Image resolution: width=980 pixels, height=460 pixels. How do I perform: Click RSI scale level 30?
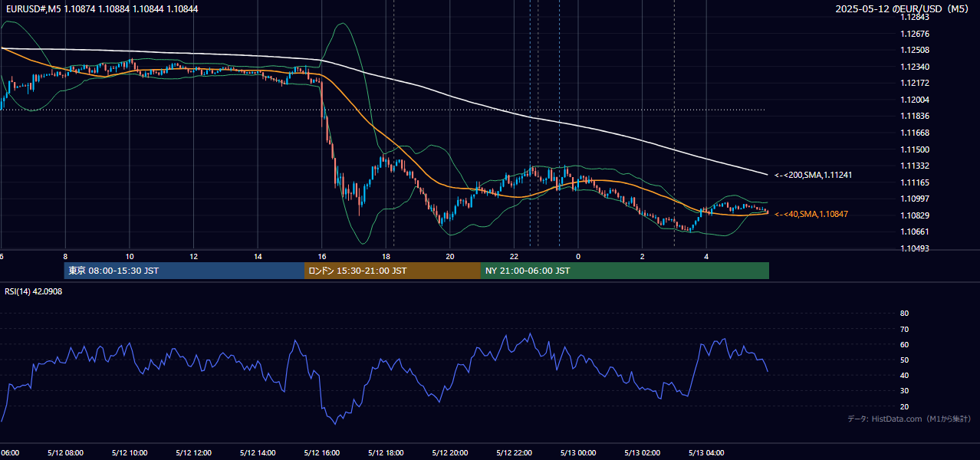(x=905, y=391)
